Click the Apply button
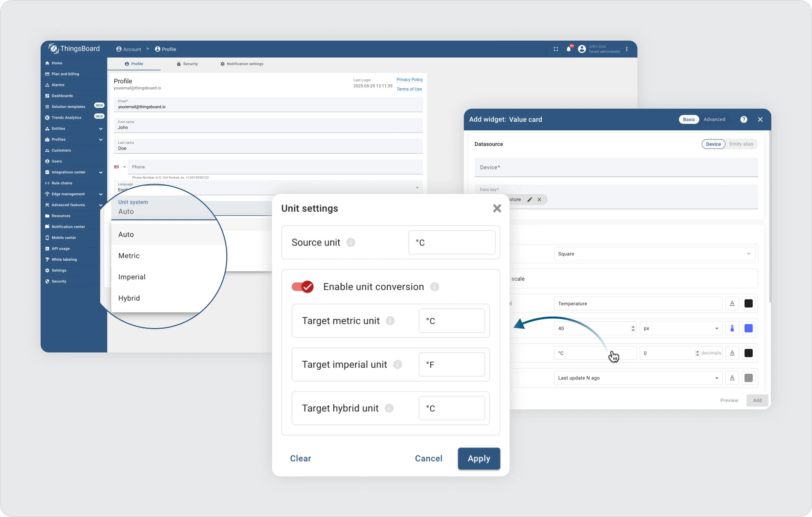Viewport: 812px width, 517px height. point(479,458)
